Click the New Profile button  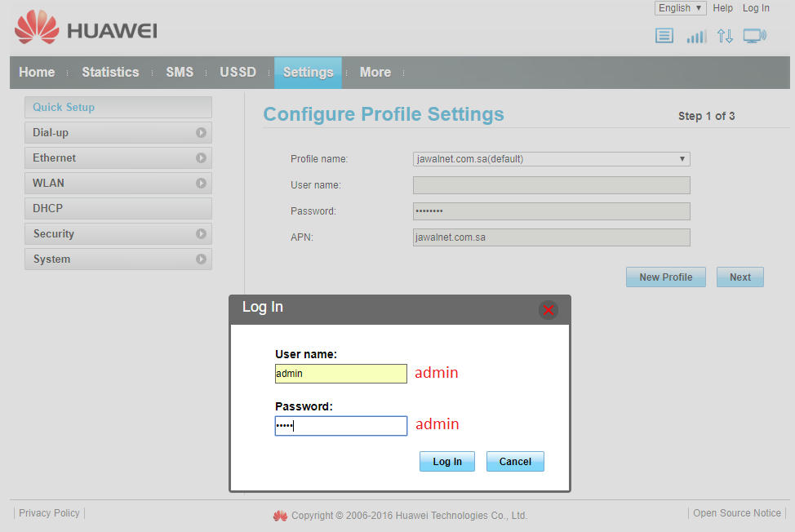[665, 277]
